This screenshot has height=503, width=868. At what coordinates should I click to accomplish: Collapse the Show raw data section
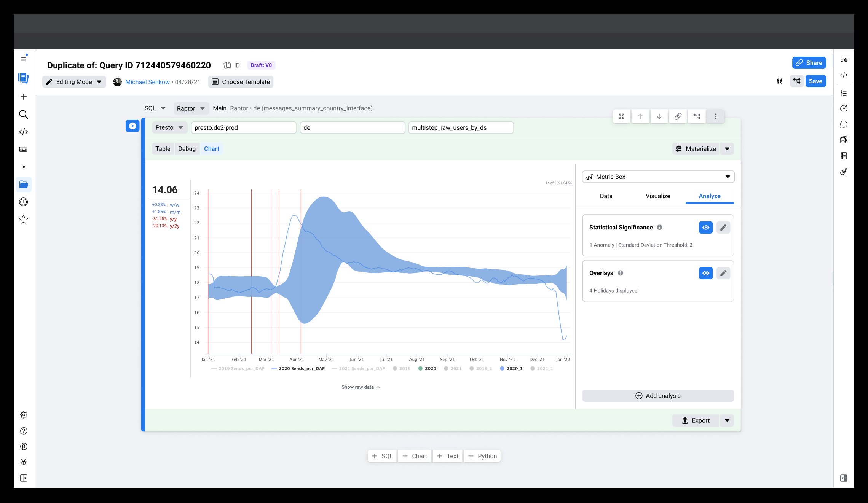(x=360, y=387)
